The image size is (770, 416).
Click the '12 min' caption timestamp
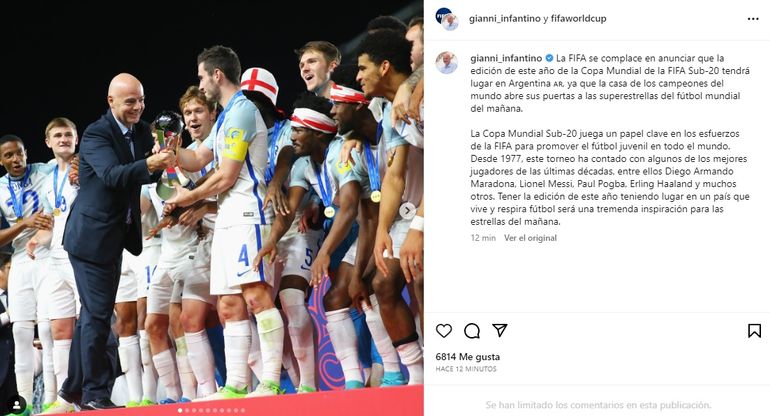483,238
